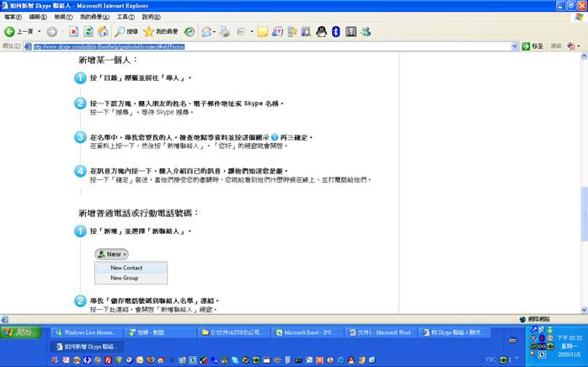Screen dimensions: 588x367
Task: Open the Search (搜尋) toolbar button
Action: [126, 32]
